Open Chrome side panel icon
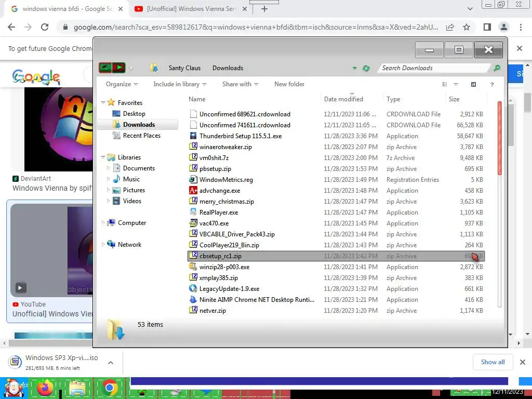The height and width of the screenshot is (399, 532). pyautogui.click(x=487, y=27)
